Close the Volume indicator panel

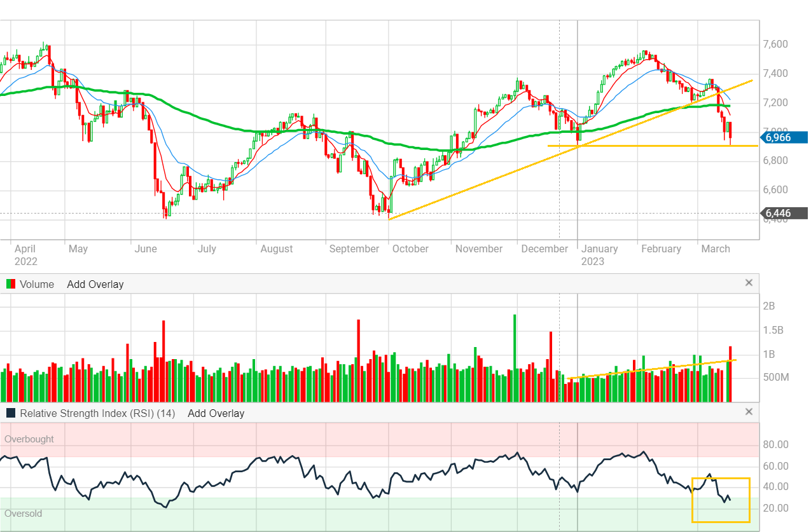pyautogui.click(x=749, y=283)
